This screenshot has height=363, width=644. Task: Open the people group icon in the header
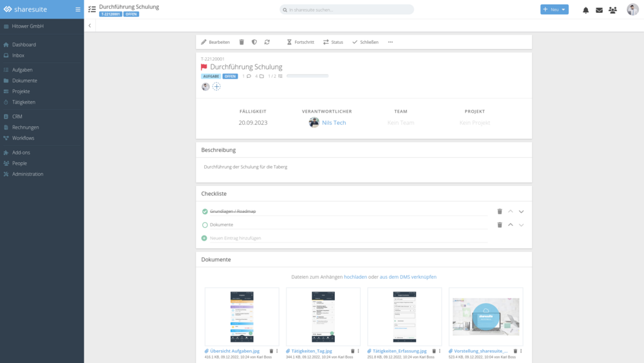coord(612,10)
